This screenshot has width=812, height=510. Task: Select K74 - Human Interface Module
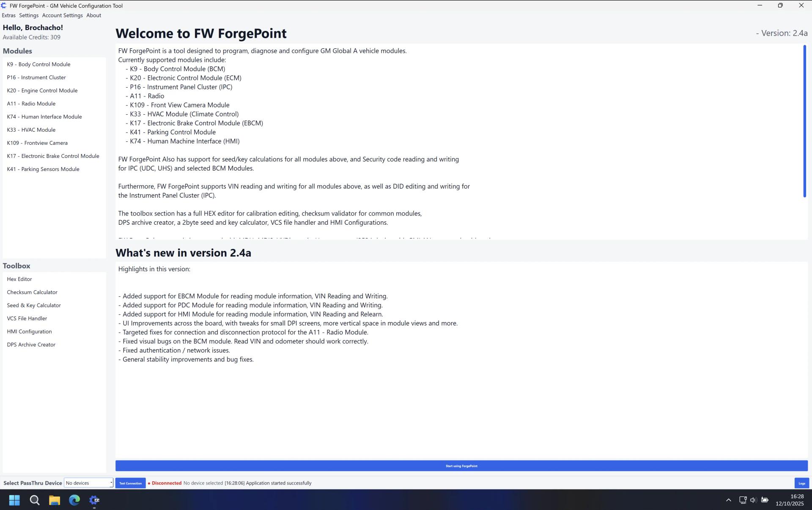tap(54, 117)
